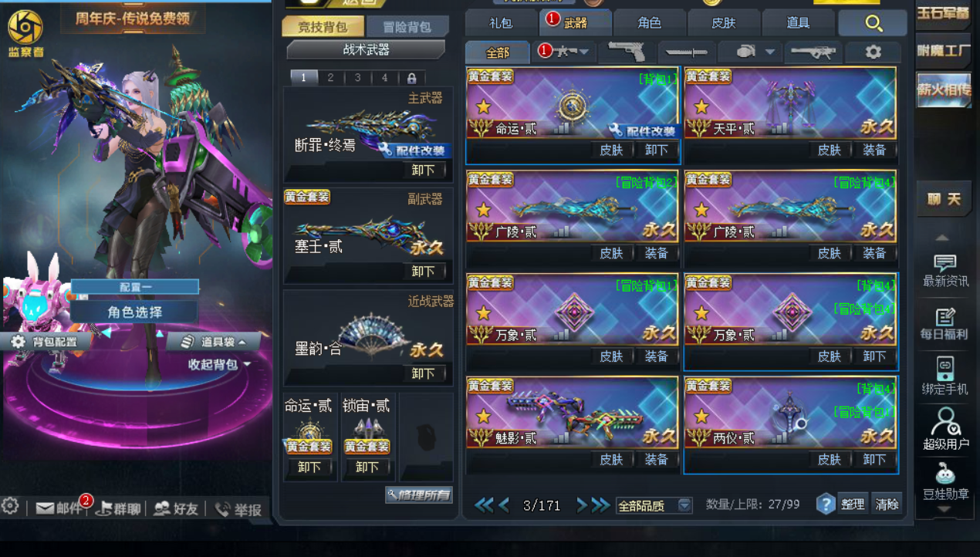Open the search magnifier tab
This screenshot has height=557, width=980.
874,23
